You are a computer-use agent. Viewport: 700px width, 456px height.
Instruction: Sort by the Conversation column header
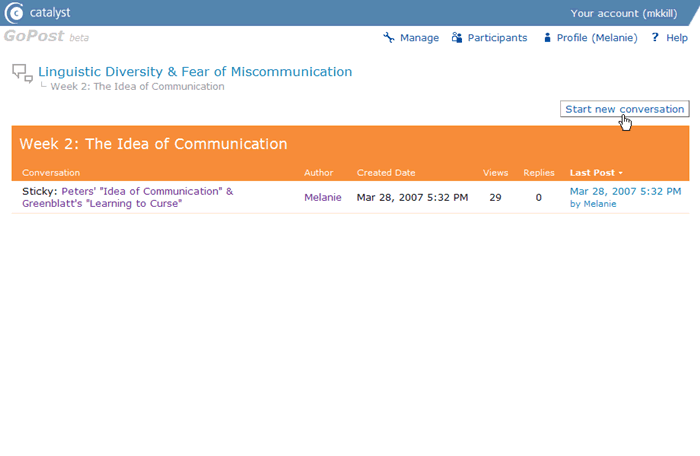point(51,173)
